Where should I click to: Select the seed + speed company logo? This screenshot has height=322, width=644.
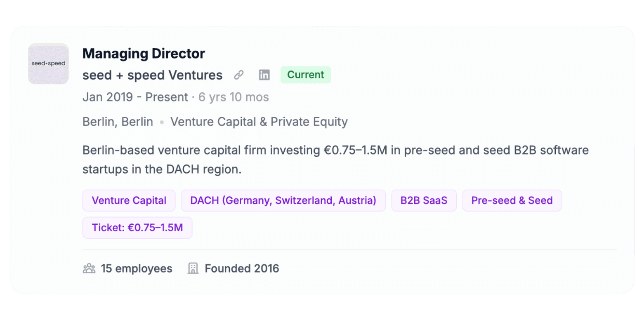(48, 63)
